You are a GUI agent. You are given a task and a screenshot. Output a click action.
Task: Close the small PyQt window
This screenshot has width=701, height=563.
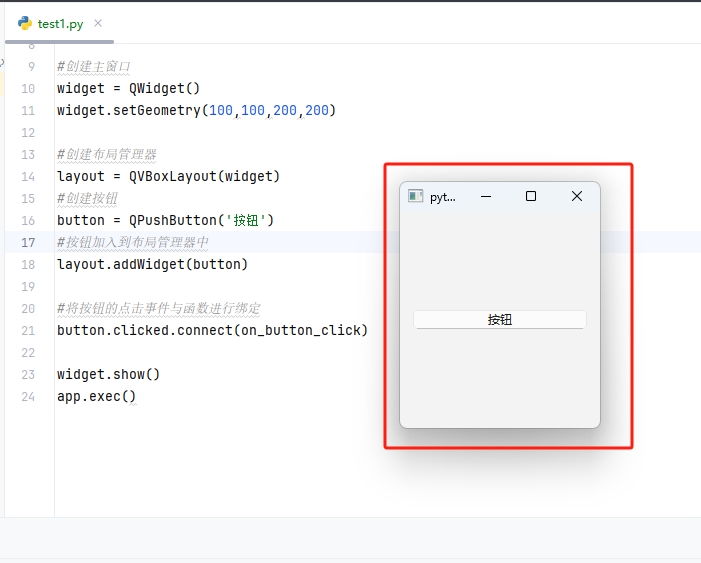[x=576, y=197]
